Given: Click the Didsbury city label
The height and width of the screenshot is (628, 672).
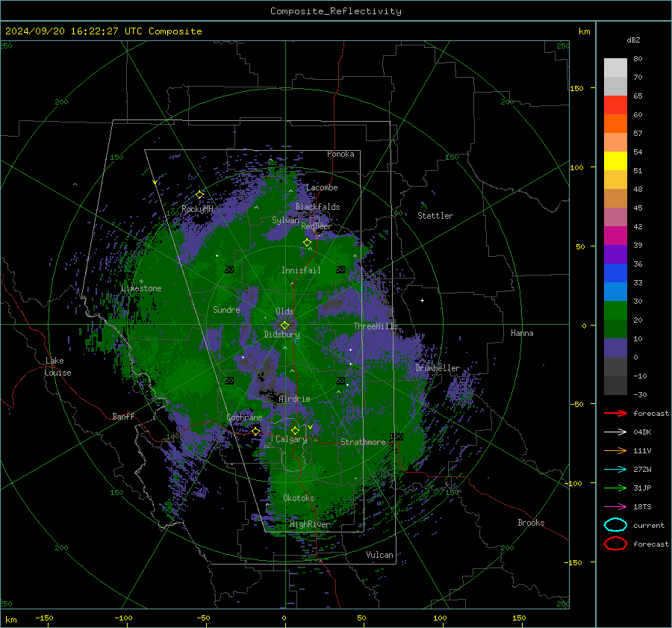Looking at the screenshot, I should [x=281, y=335].
